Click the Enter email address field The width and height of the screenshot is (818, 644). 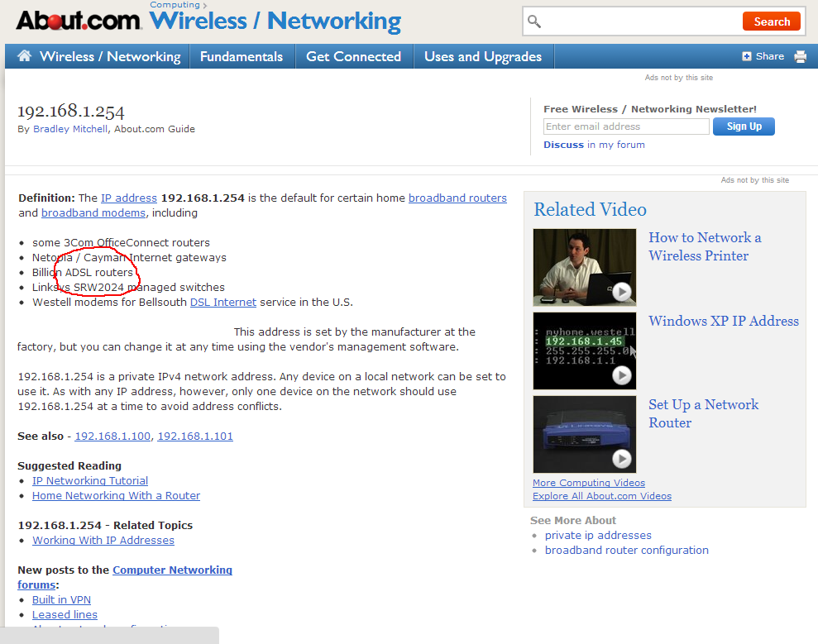[x=626, y=126]
